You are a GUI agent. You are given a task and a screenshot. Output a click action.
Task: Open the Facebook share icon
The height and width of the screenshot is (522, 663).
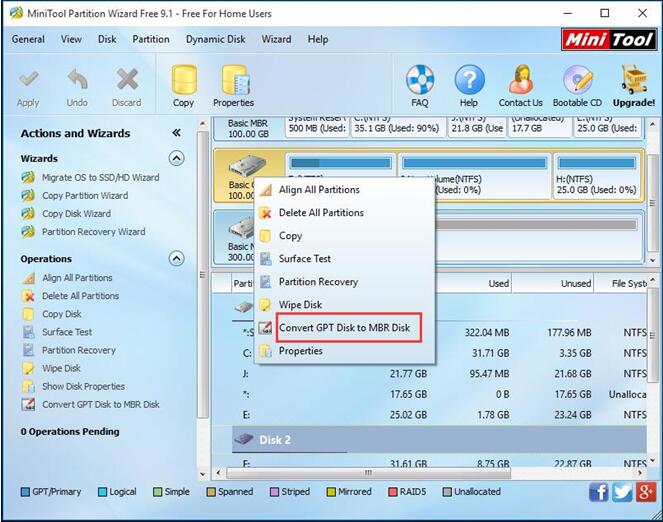coord(599,492)
